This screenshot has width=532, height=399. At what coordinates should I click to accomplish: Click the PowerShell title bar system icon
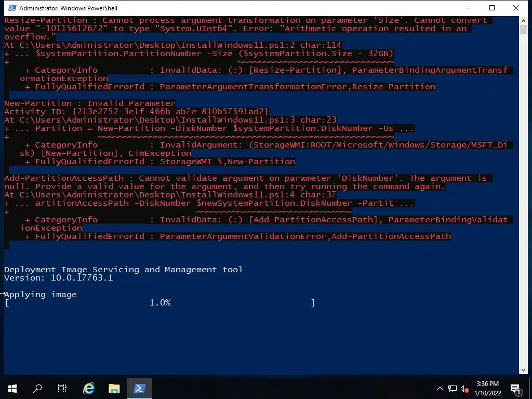(12, 8)
